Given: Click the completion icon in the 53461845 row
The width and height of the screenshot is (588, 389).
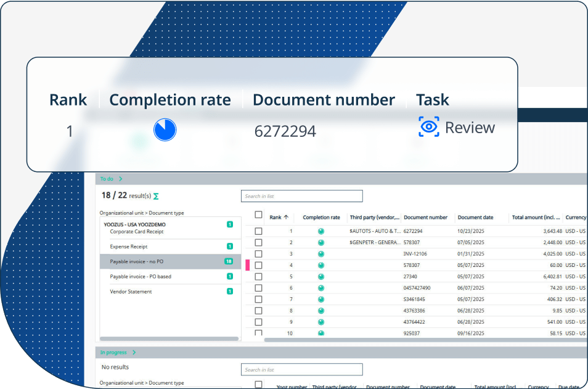Looking at the screenshot, I should click(321, 300).
